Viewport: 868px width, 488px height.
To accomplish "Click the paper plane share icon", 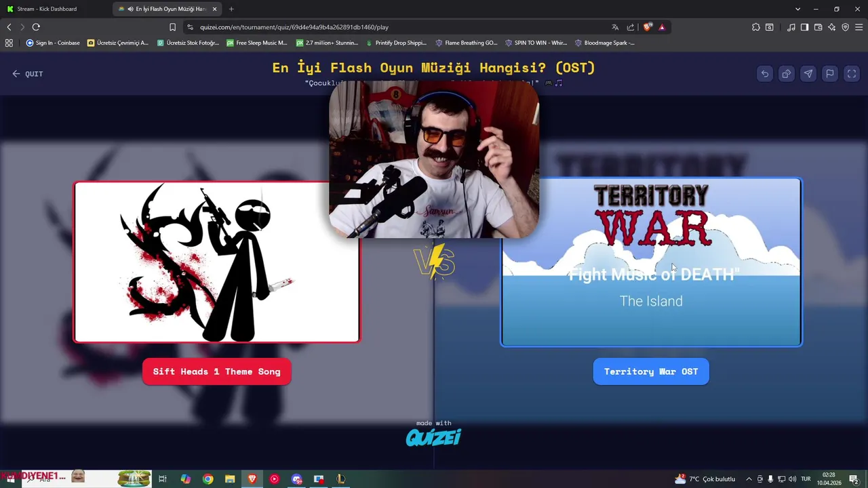I will pos(808,74).
